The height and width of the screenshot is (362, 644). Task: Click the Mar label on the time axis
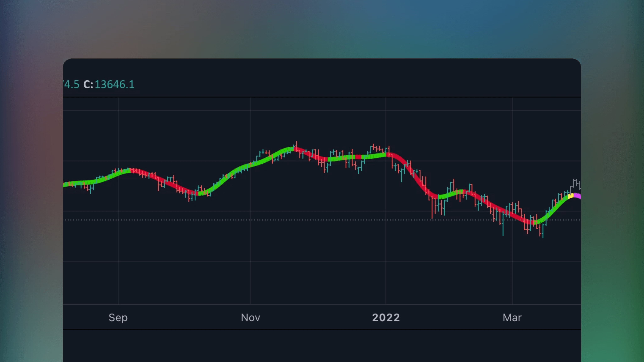click(x=512, y=318)
